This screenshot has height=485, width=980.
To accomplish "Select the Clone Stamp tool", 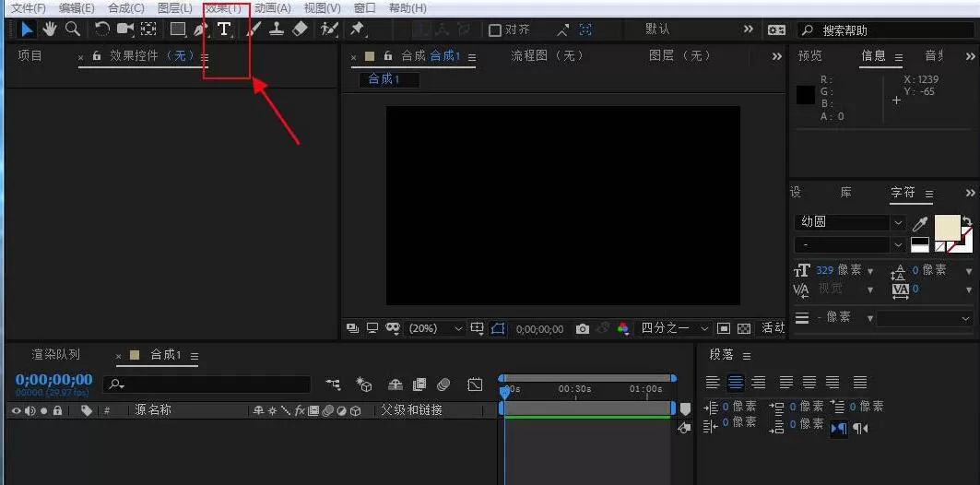I will pos(277,29).
